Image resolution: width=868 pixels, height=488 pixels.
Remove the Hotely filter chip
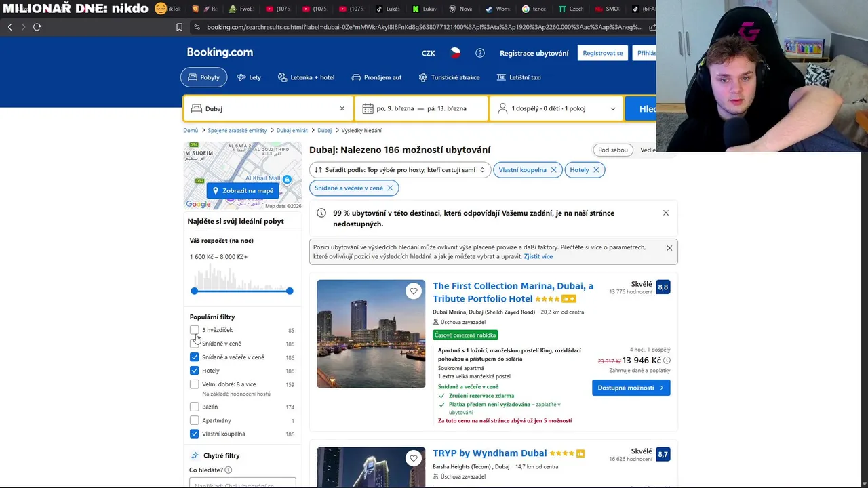click(x=596, y=170)
